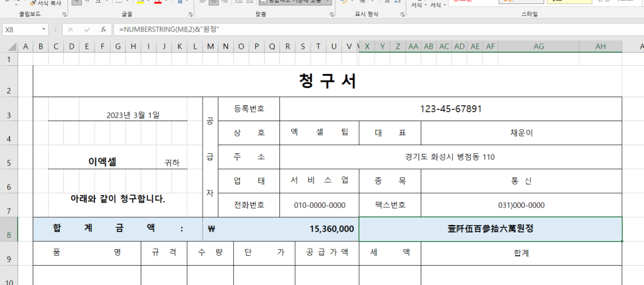Viewport: 644px width, 285px height.
Task: Click the checkmark confirm icon in formula bar
Action: 87,29
